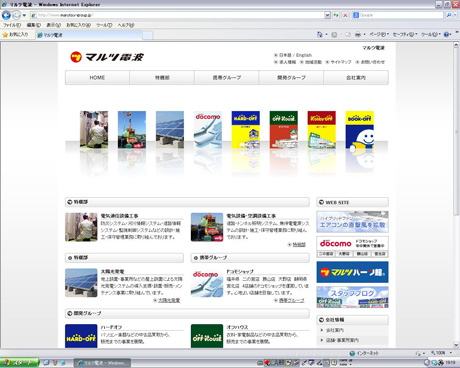
Task: Open the address bar history dropdown
Action: (x=327, y=15)
